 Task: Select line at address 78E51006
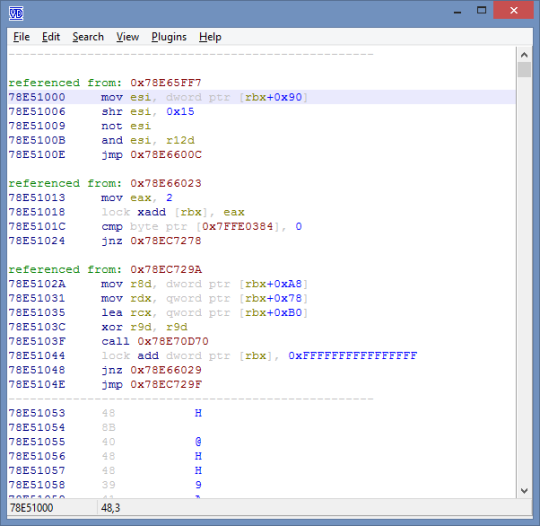(262, 112)
